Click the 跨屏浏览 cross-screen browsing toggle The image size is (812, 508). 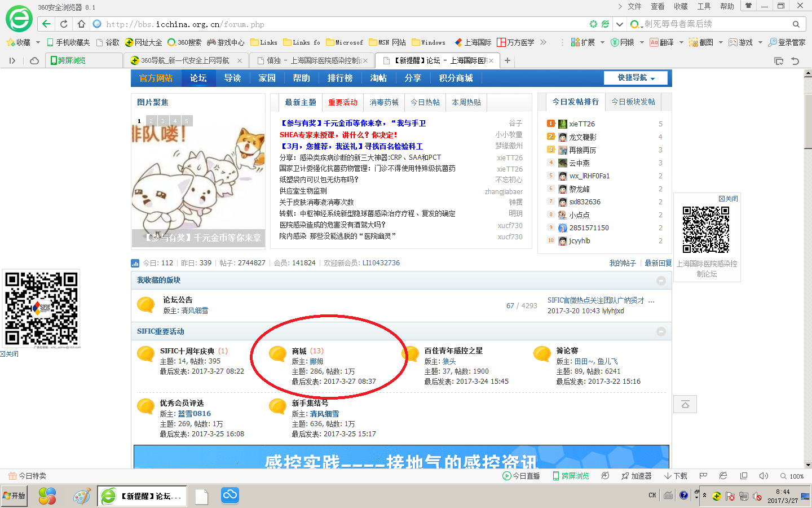(571, 476)
